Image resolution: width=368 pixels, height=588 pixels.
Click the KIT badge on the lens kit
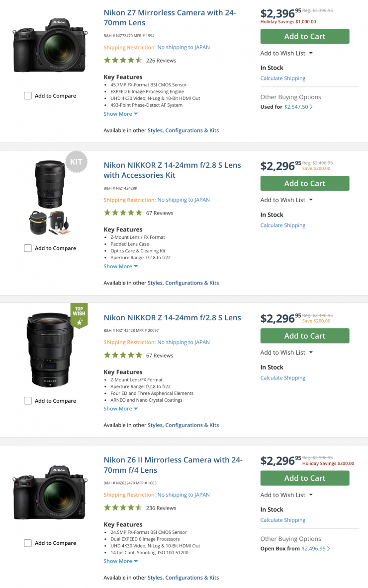(77, 161)
